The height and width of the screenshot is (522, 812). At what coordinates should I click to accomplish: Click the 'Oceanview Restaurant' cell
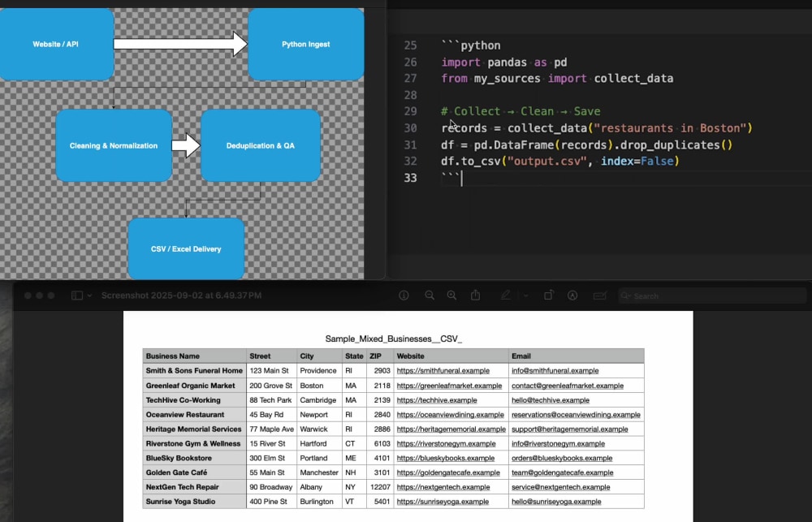[x=194, y=415]
